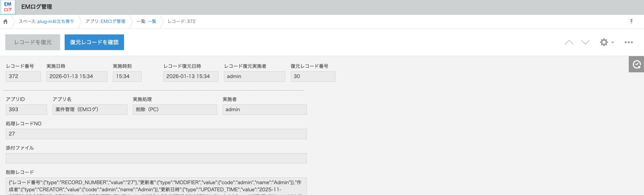
Task: Click the 実施処理 field showing 削除（PC）
Action: (x=175, y=109)
